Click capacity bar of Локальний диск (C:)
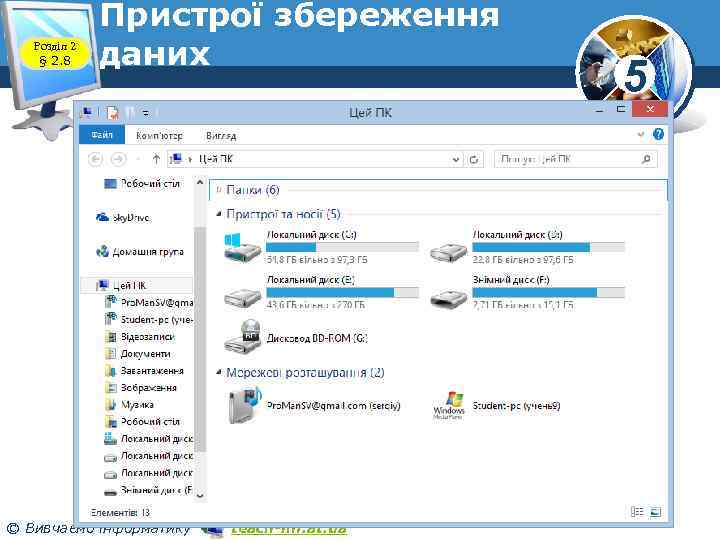 click(x=343, y=247)
